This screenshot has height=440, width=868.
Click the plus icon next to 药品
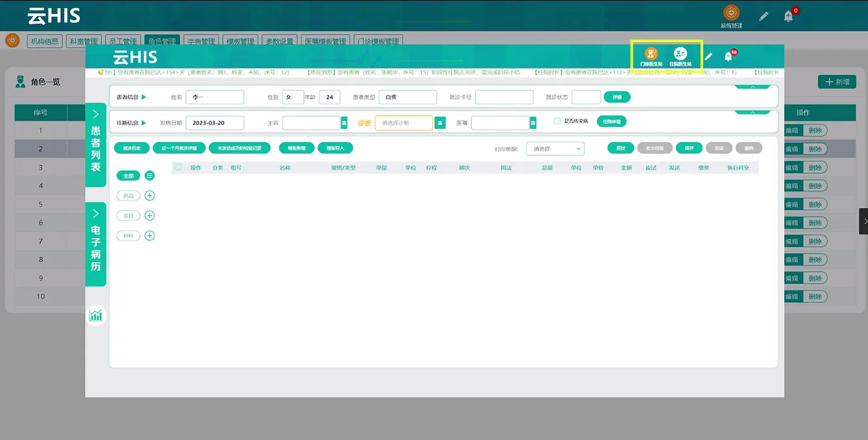click(x=149, y=195)
